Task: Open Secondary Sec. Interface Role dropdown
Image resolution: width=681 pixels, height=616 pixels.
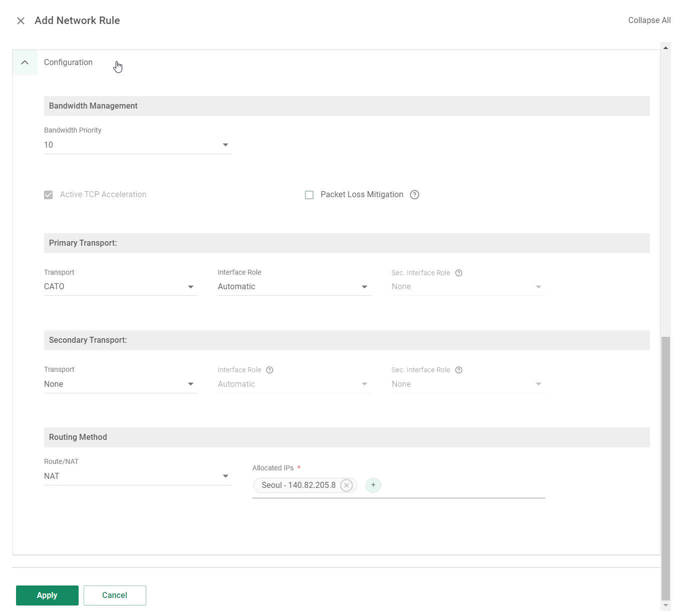Action: click(x=468, y=384)
